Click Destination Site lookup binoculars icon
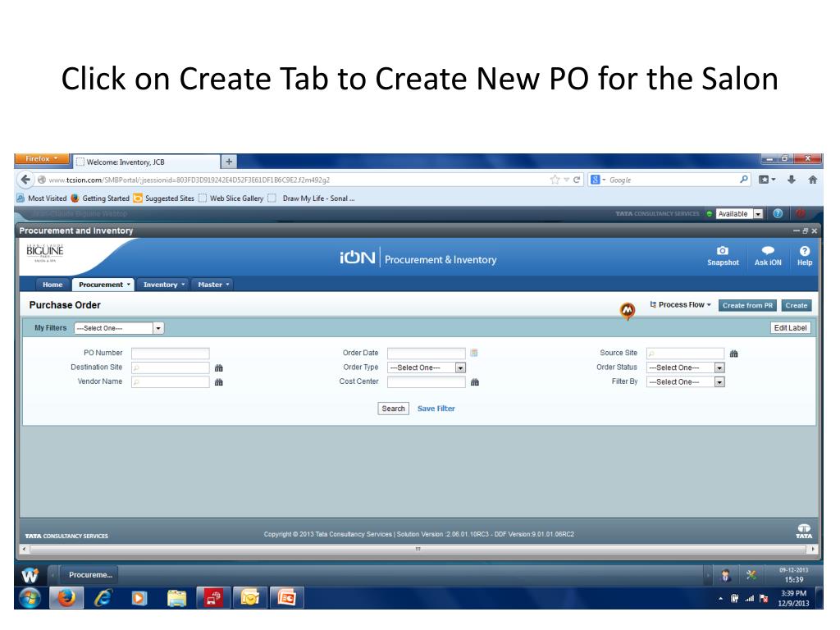Image resolution: width=840 pixels, height=630 pixels. [x=219, y=368]
